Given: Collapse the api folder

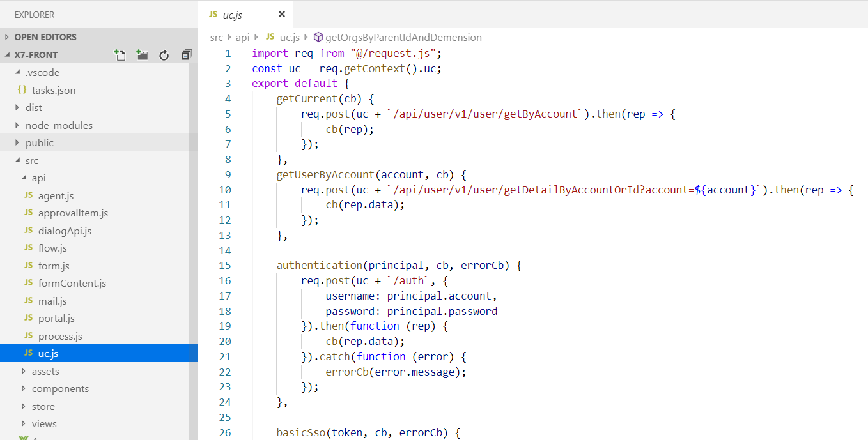Looking at the screenshot, I should (x=24, y=178).
